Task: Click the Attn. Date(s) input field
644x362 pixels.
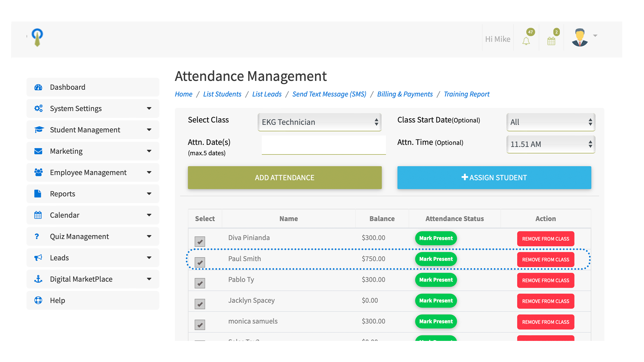Action: click(323, 145)
